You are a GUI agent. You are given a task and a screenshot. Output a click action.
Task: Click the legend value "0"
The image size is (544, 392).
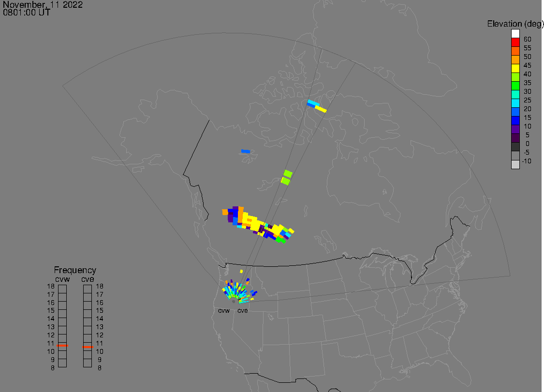coord(528,144)
